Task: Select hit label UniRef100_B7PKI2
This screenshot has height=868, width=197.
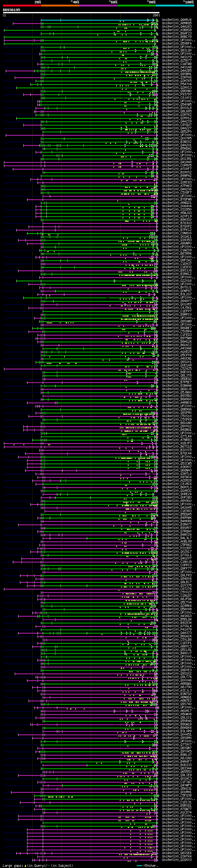Action: (176, 230)
